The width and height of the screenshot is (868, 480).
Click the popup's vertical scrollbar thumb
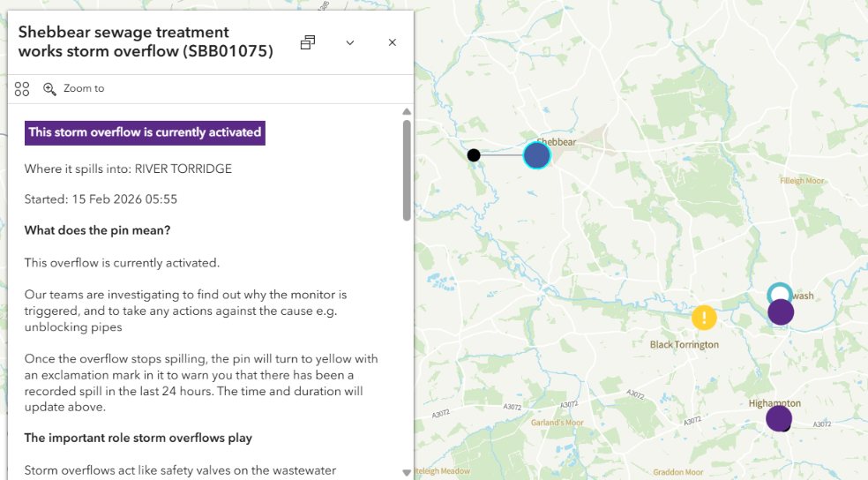point(407,169)
